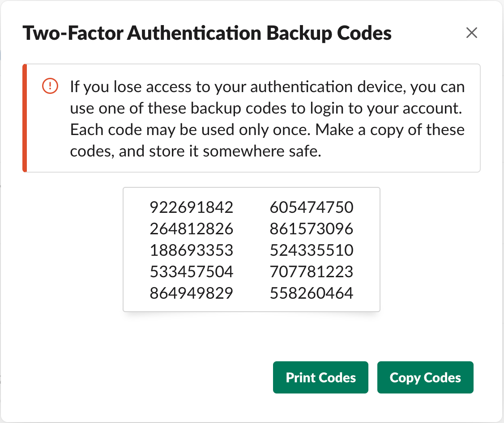This screenshot has height=423, width=504.
Task: Select backup code 864949829
Action: (x=192, y=293)
